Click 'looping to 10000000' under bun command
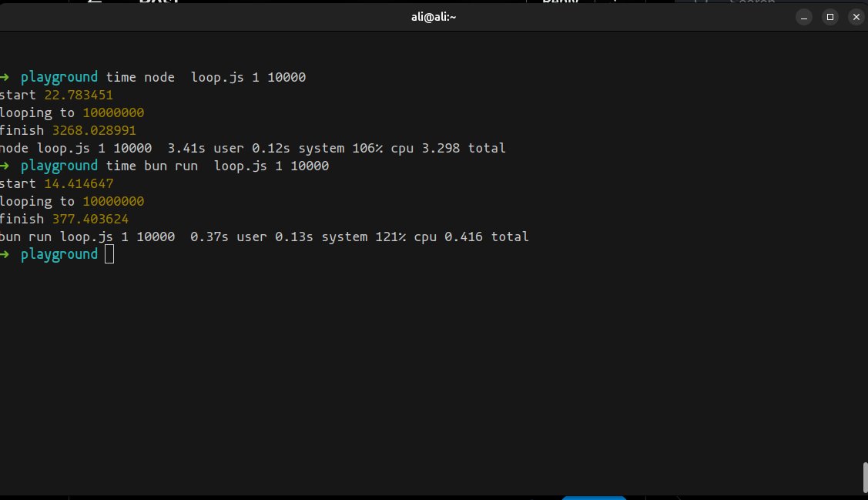Screen dimensions: 868x500 (72, 201)
